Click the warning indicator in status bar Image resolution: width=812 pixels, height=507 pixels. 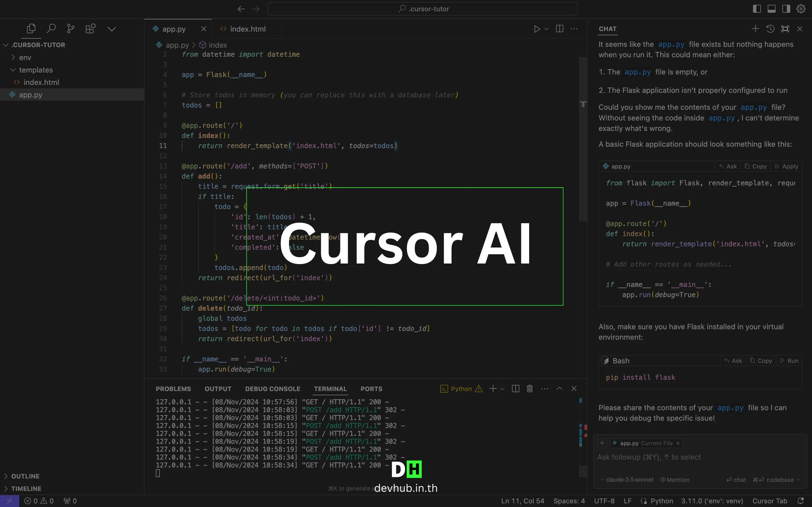44,501
